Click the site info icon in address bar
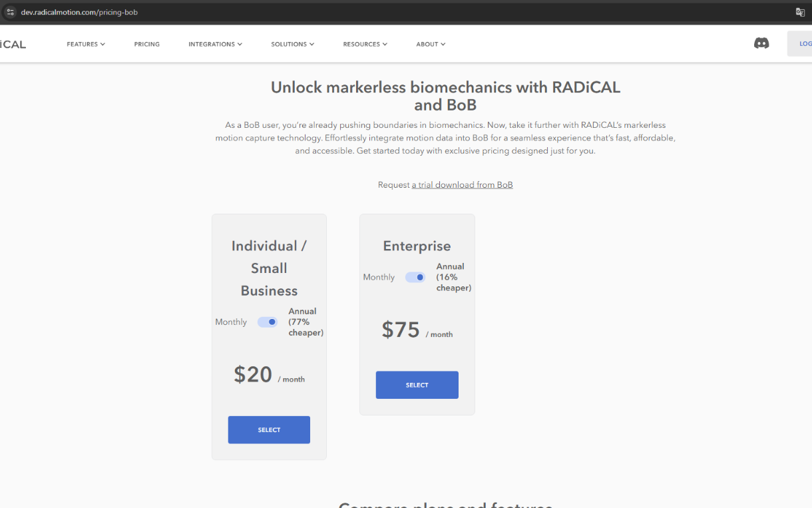This screenshot has height=508, width=812. pos(10,12)
